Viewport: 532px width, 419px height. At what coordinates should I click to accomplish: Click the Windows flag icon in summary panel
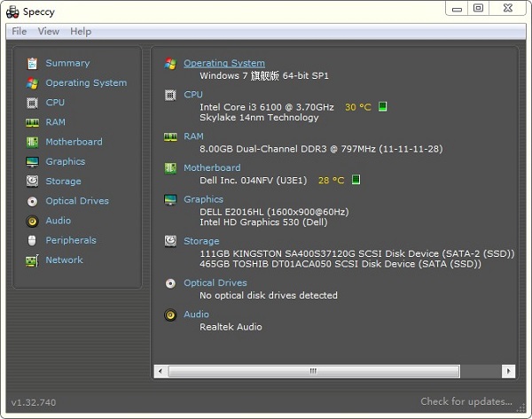click(170, 64)
